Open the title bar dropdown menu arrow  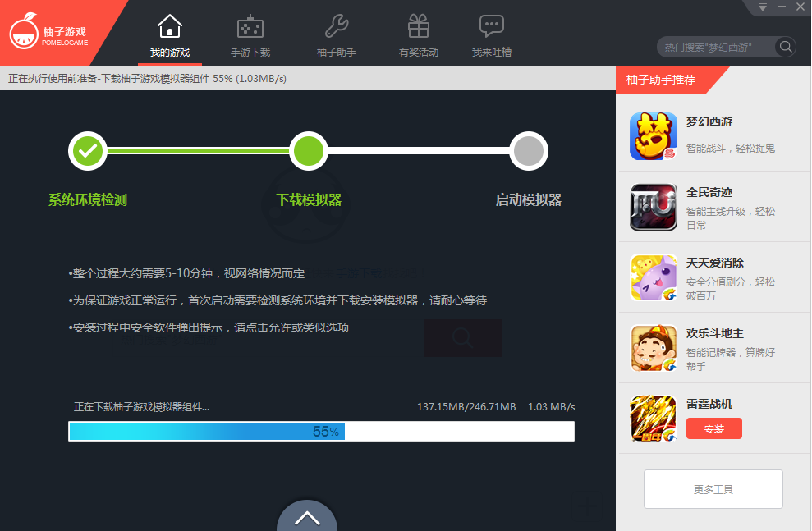tap(762, 7)
